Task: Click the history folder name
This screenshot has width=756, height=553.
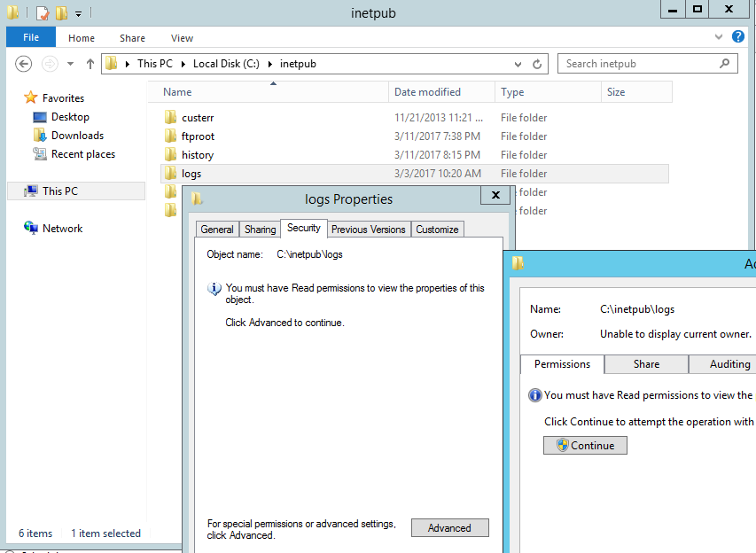Action: tap(198, 155)
